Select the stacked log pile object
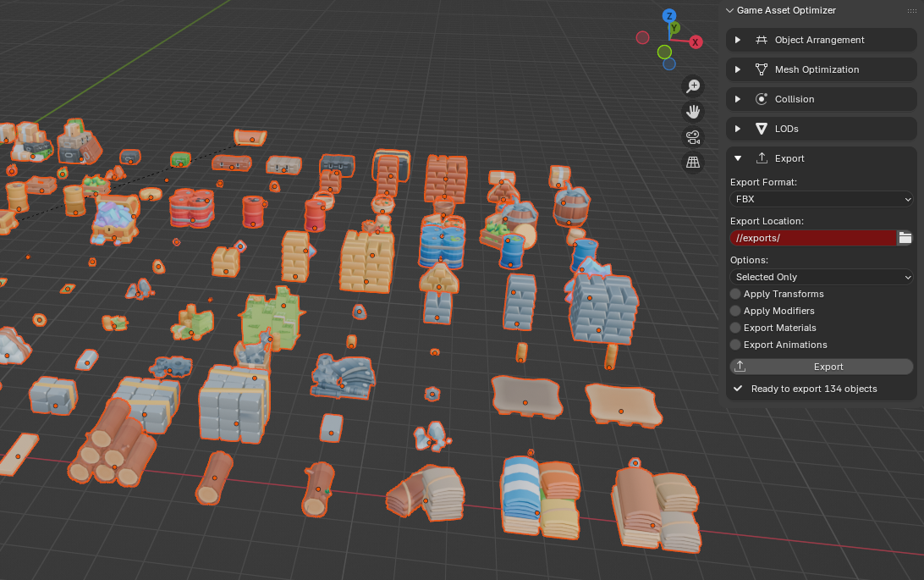This screenshot has width=924, height=580. tap(113, 443)
